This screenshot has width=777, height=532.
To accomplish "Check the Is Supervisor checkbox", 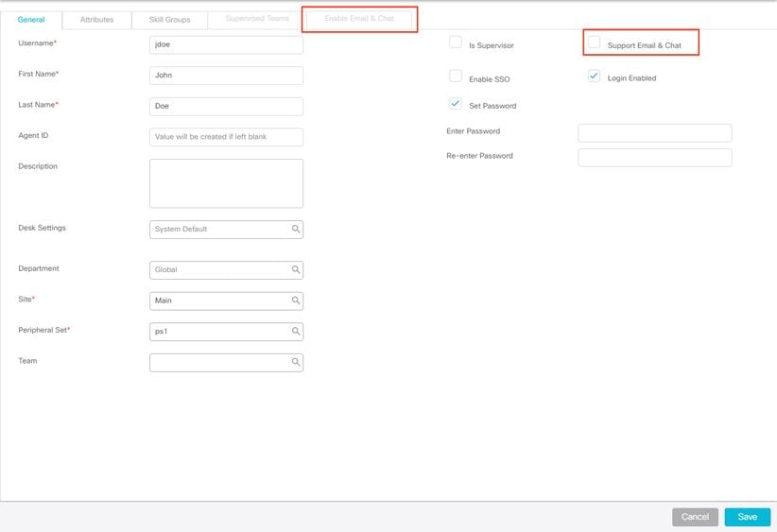I will (x=456, y=43).
